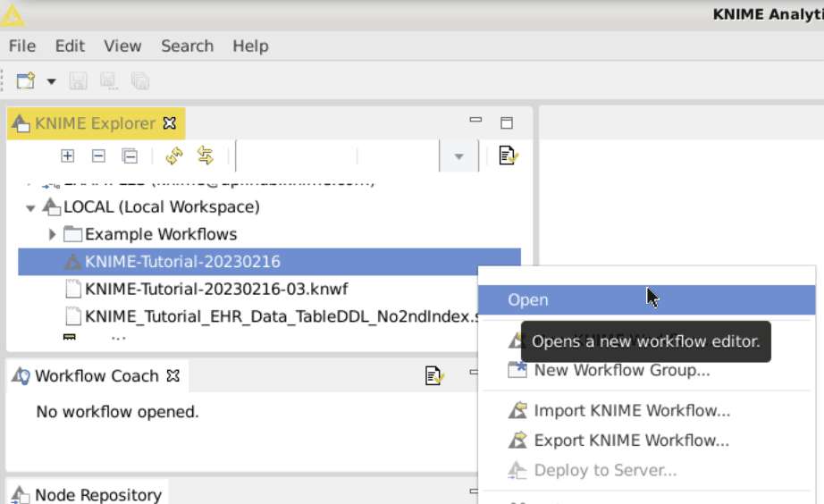
Task: Select KNIME-Tutorial-20230216-03.knwf file
Action: click(215, 289)
